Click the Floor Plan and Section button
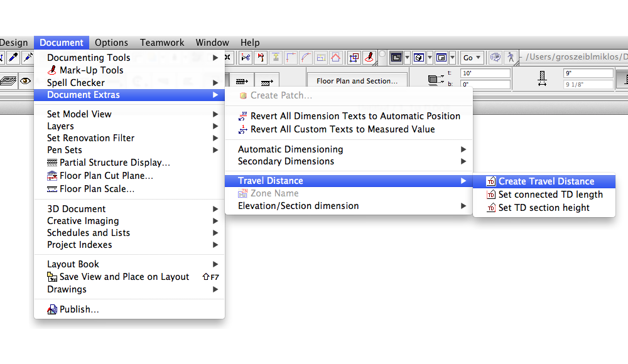Image resolution: width=628 pixels, height=364 pixels. [x=357, y=81]
